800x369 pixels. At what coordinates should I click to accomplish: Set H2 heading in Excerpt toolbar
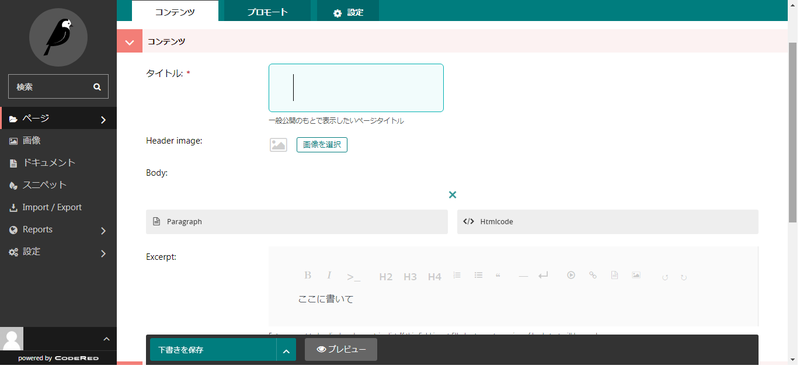pos(386,277)
